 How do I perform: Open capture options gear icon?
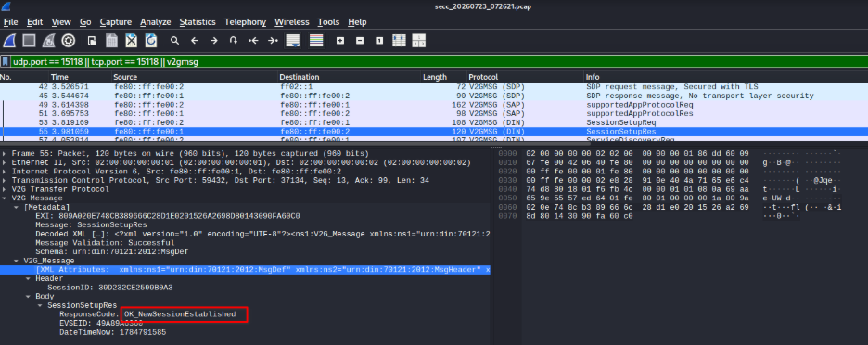click(68, 41)
